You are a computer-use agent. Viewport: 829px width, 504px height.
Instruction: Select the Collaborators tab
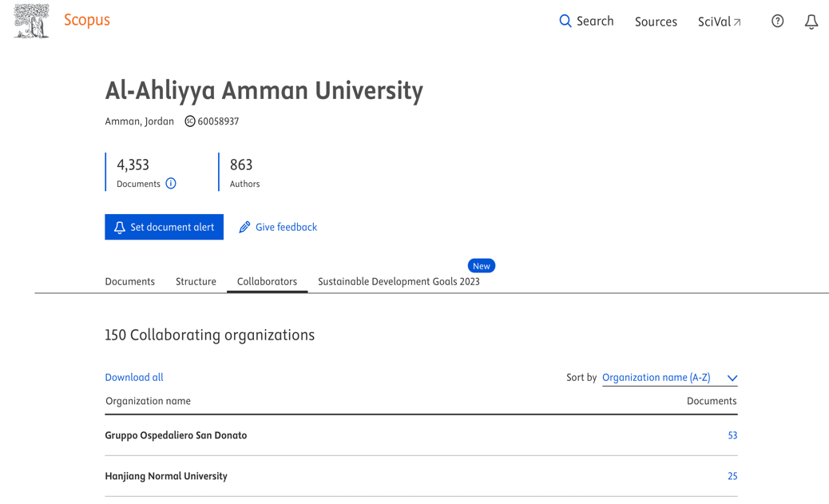tap(267, 281)
